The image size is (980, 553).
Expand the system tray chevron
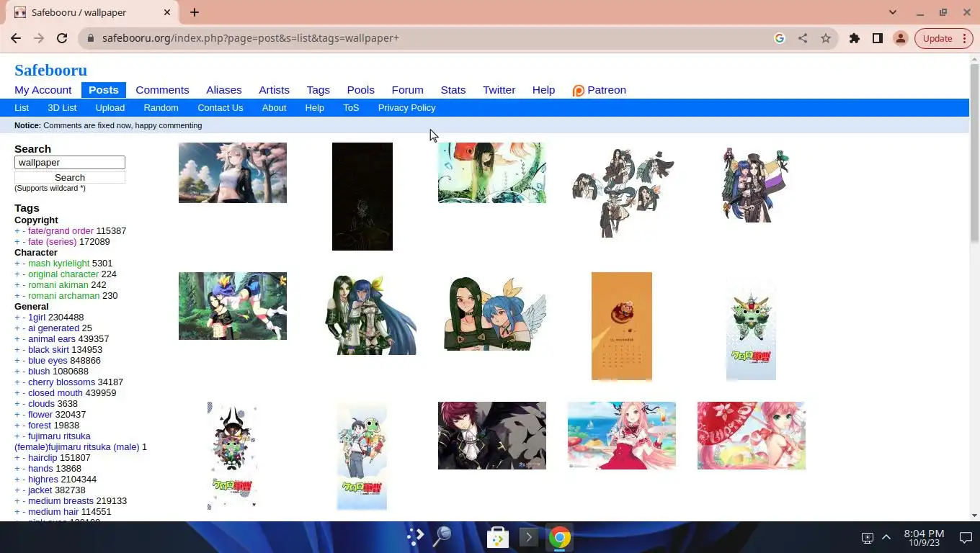coord(886,537)
